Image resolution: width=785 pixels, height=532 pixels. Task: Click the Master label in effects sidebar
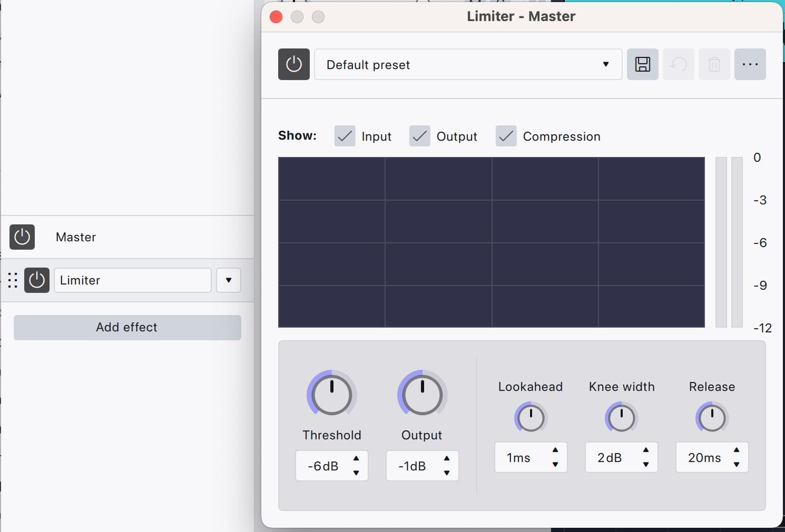(x=76, y=237)
